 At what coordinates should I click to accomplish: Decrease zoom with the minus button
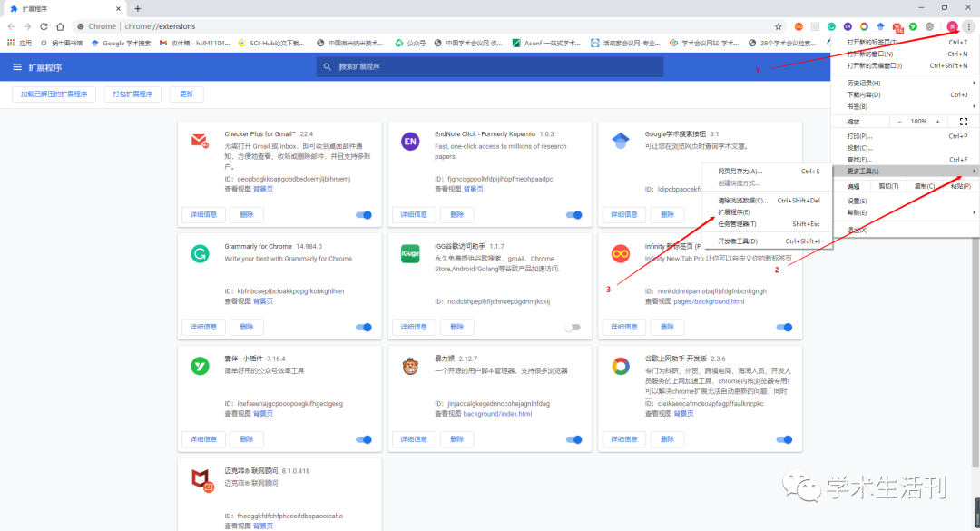tap(899, 122)
